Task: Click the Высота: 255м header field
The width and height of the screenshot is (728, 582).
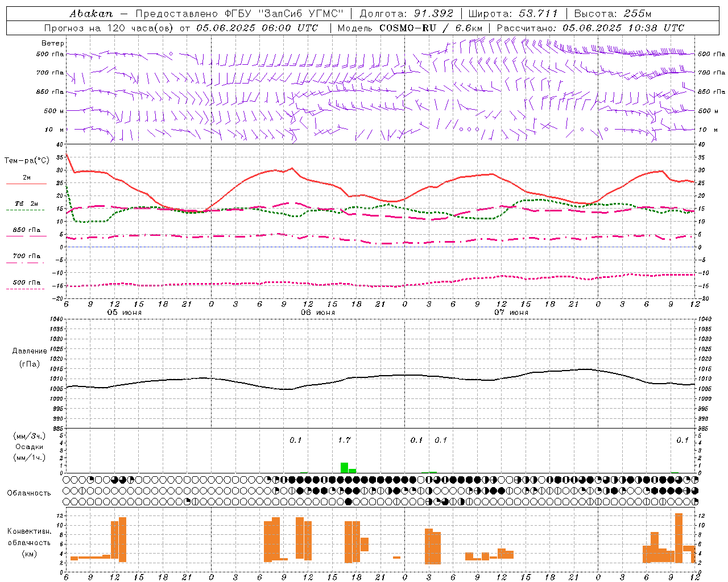Action: click(x=613, y=14)
